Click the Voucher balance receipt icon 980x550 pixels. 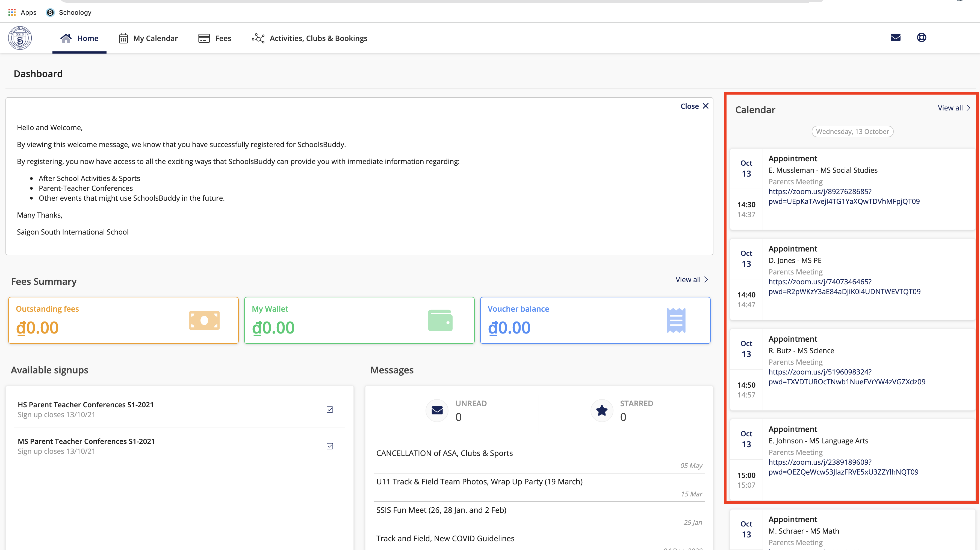(x=676, y=320)
